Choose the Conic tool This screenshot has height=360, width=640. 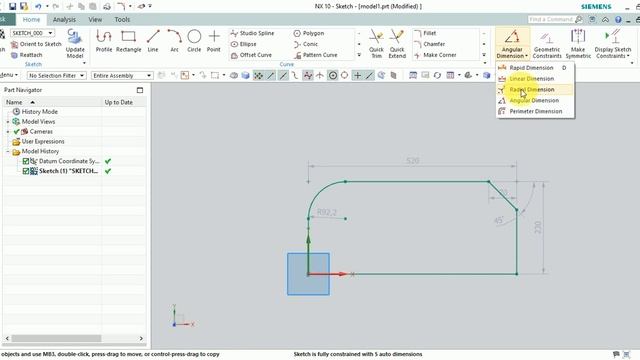pos(306,44)
